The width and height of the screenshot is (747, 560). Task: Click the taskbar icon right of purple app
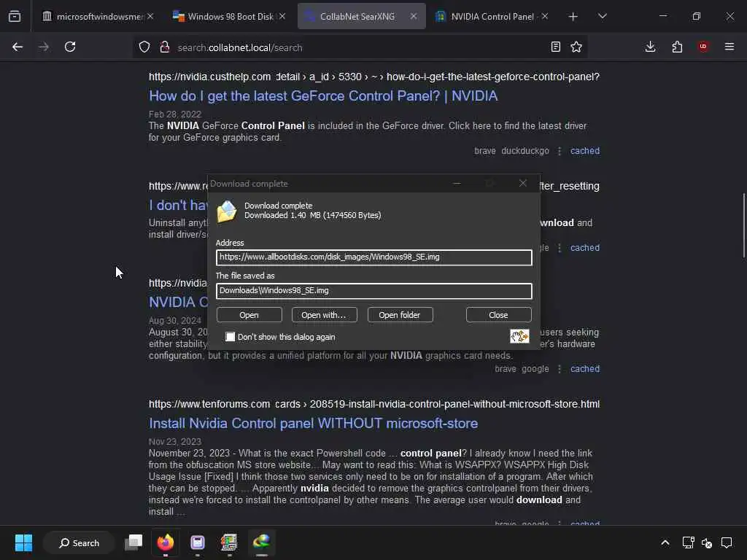[229, 542]
